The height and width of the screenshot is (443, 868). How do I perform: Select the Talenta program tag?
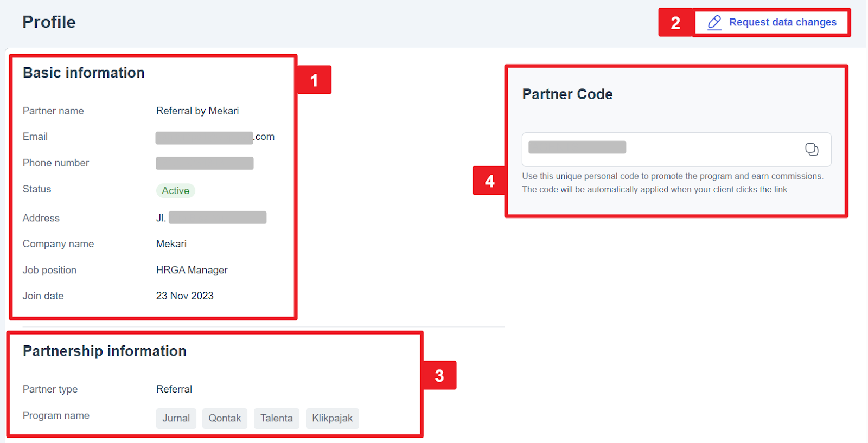click(x=276, y=418)
